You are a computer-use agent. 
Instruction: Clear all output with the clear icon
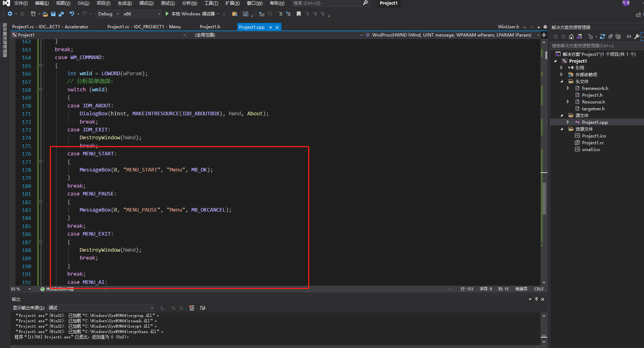[x=192, y=308]
